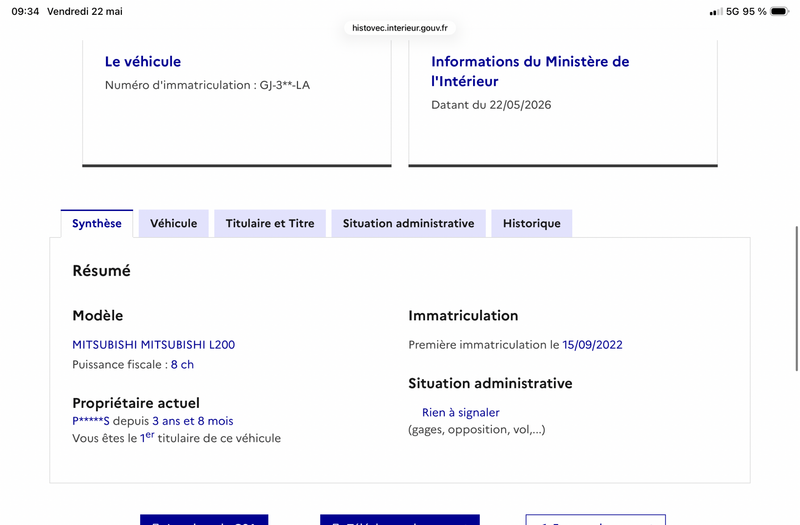Viewport: 800px width, 525px height.
Task: Click the "Propriétaire actuel" heading
Action: [136, 403]
